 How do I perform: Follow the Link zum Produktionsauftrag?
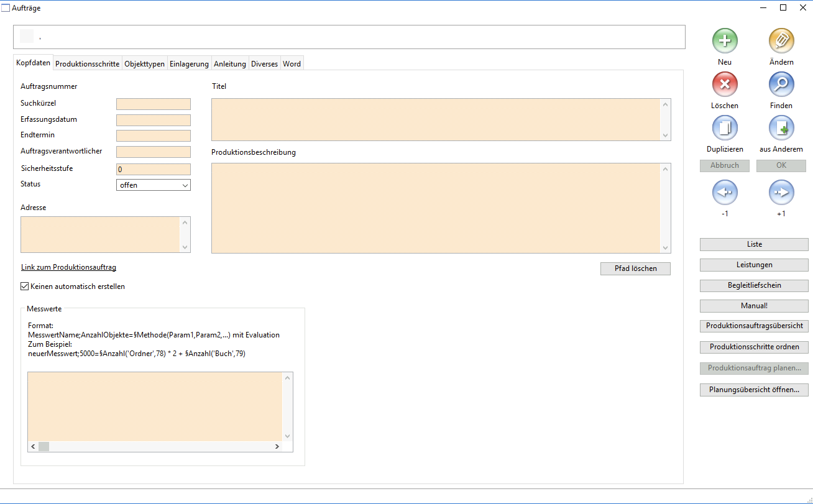click(x=68, y=267)
